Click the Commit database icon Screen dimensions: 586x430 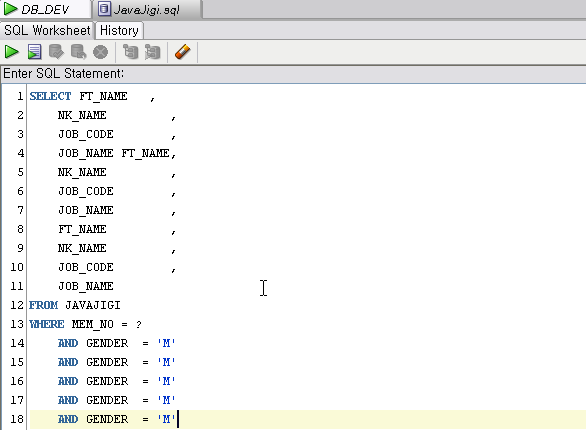coord(56,52)
